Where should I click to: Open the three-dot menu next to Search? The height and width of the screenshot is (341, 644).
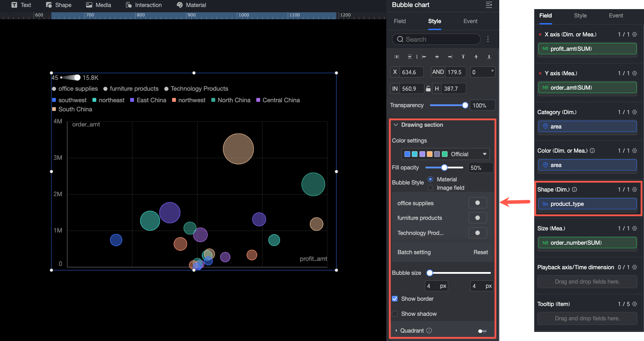click(488, 39)
